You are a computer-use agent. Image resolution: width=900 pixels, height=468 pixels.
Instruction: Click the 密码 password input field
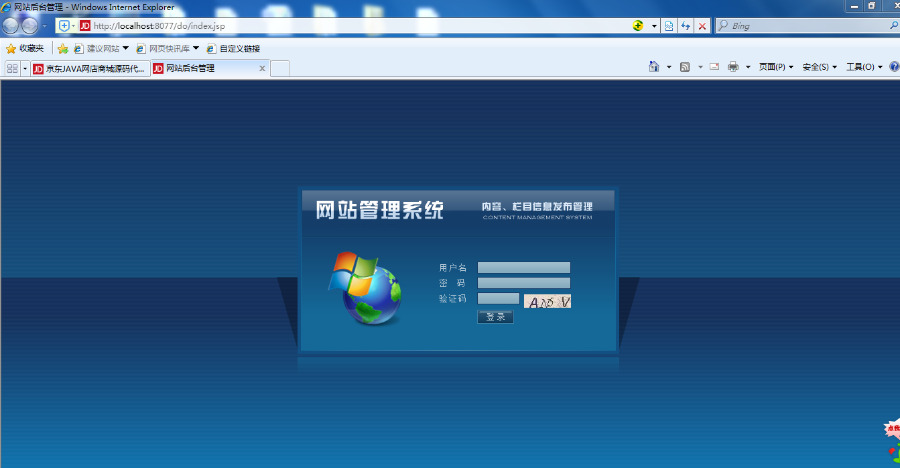pyautogui.click(x=524, y=283)
